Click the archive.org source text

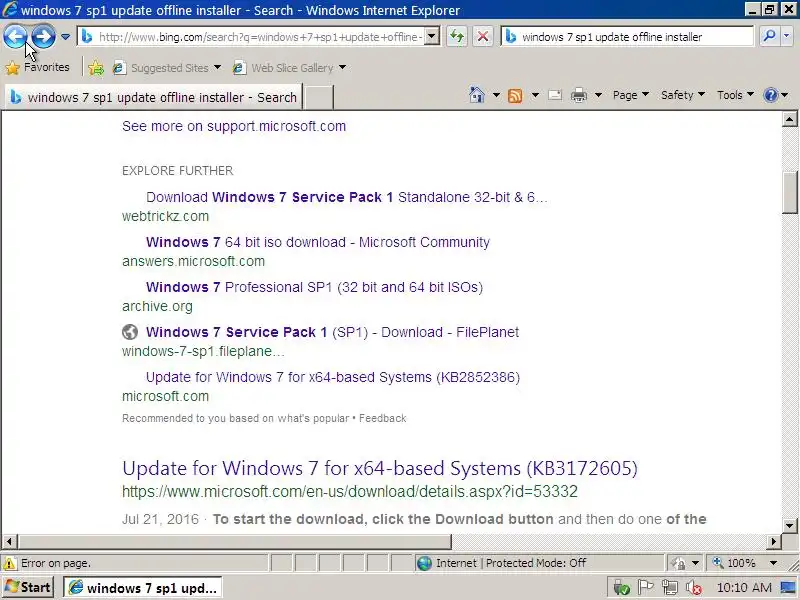pyautogui.click(x=157, y=306)
